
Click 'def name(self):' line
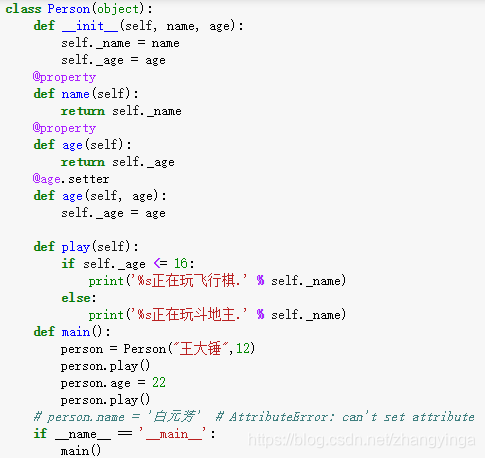point(86,94)
